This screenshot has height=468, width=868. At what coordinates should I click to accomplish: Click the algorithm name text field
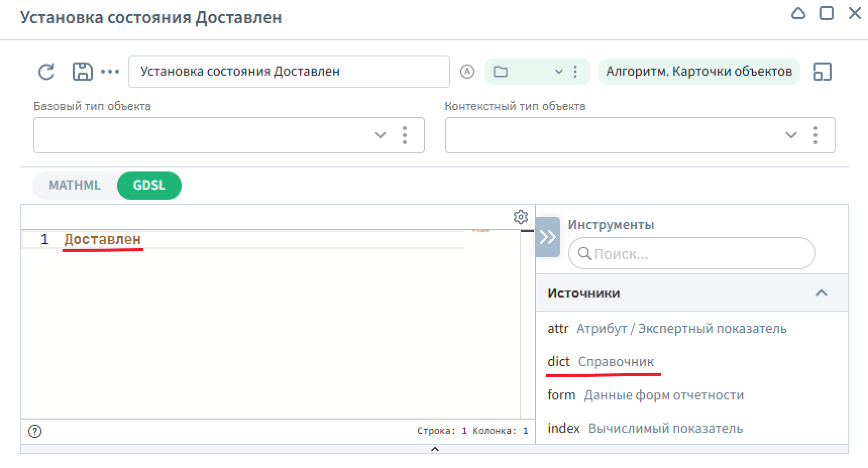[289, 72]
